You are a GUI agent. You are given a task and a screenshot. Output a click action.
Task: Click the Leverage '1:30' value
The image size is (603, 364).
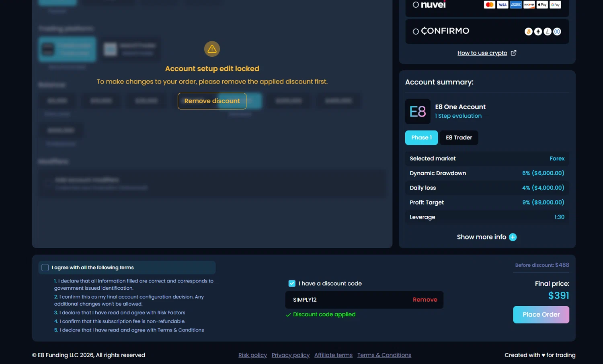click(559, 217)
